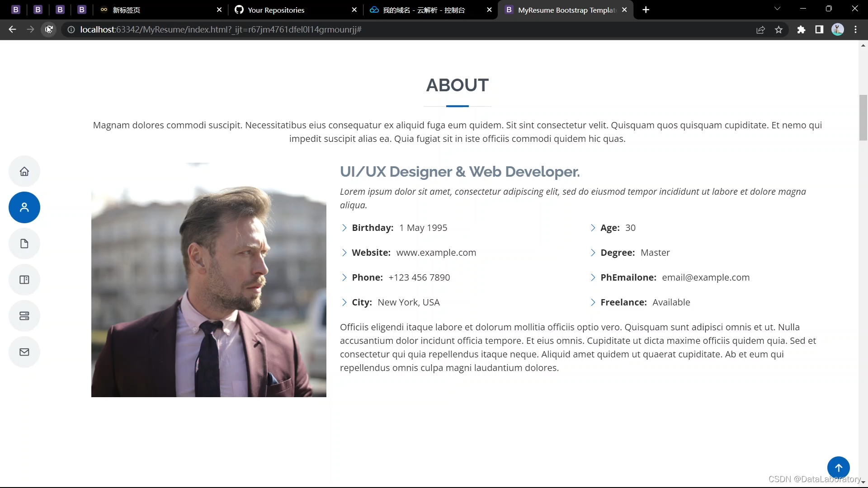Switch to the Your Repositories tab
Viewport: 868px width, 488px height.
pos(276,10)
